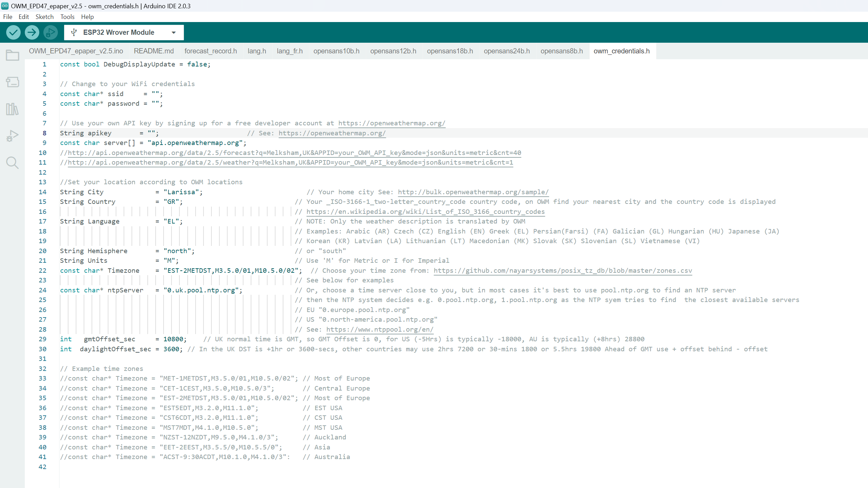Click the github posix_tz_db zones.csv link

[x=562, y=270]
